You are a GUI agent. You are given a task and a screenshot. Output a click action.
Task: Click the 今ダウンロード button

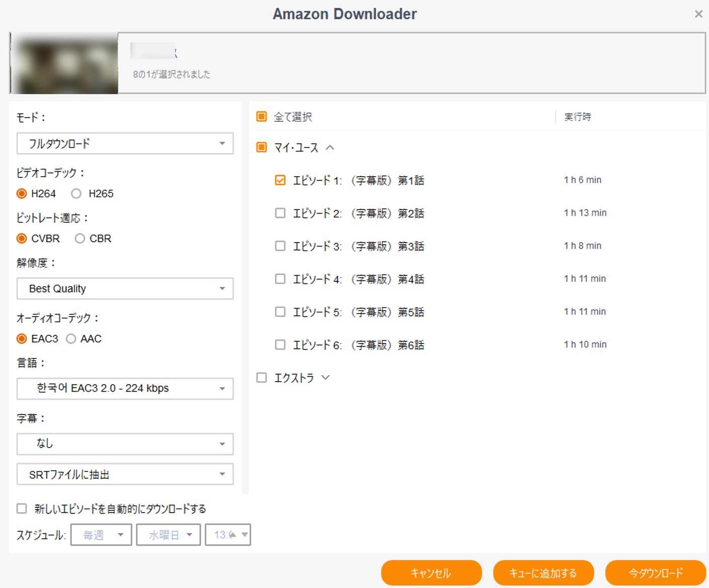point(656,573)
